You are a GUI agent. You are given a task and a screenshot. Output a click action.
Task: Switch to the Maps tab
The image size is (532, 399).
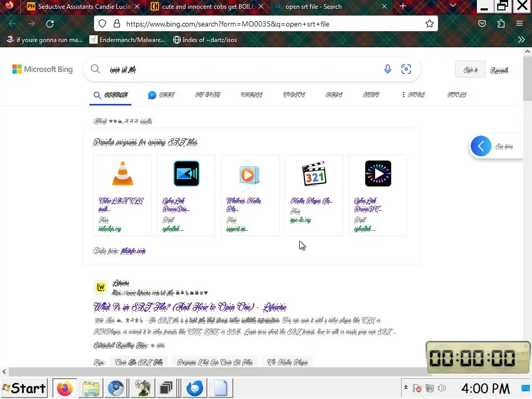[334, 95]
